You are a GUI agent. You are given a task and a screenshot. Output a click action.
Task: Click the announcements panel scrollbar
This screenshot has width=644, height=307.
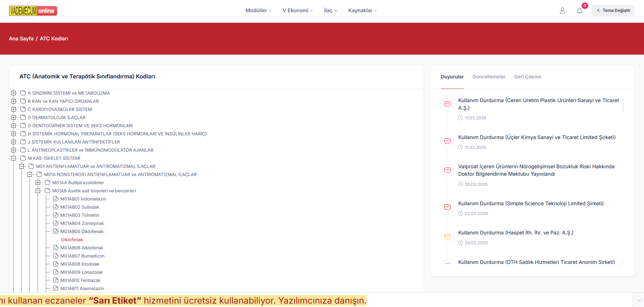tap(623, 105)
